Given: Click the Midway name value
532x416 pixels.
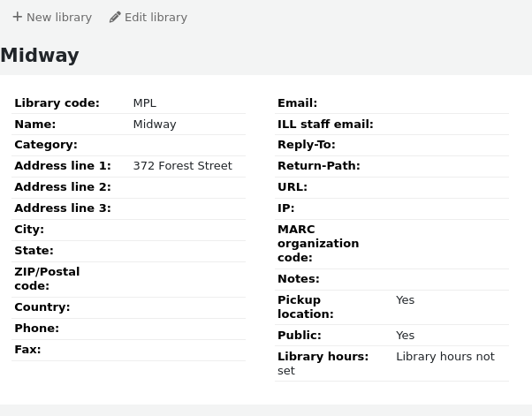Looking at the screenshot, I should tap(154, 125).
